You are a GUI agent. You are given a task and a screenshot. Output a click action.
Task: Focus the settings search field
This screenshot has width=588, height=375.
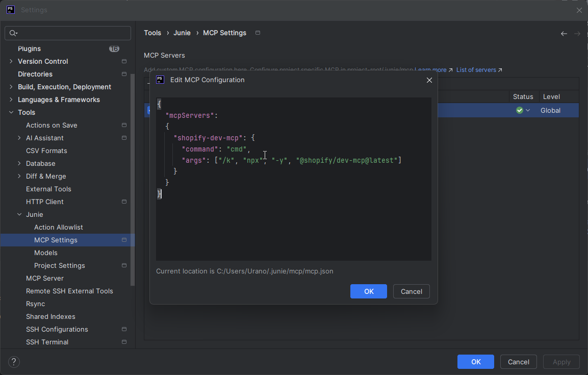point(68,33)
